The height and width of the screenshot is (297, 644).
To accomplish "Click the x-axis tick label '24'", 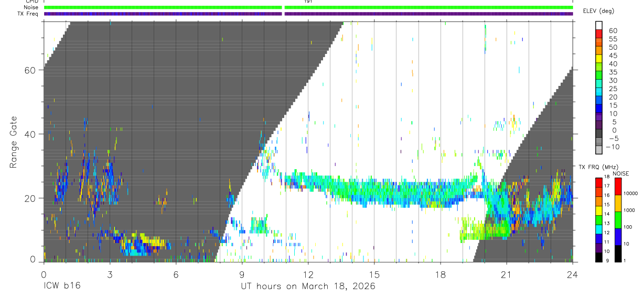I will [x=572, y=274].
